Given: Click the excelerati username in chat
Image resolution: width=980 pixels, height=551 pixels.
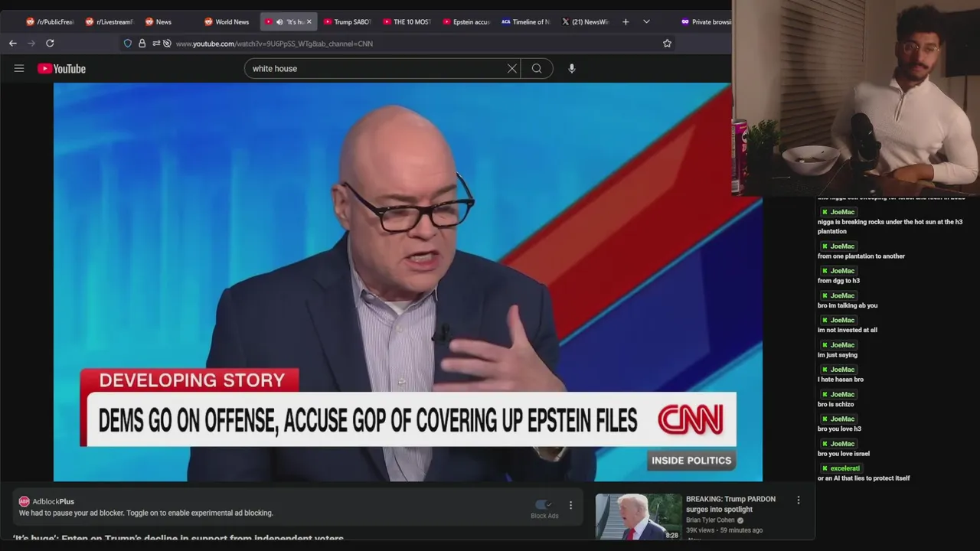Looking at the screenshot, I should [844, 468].
